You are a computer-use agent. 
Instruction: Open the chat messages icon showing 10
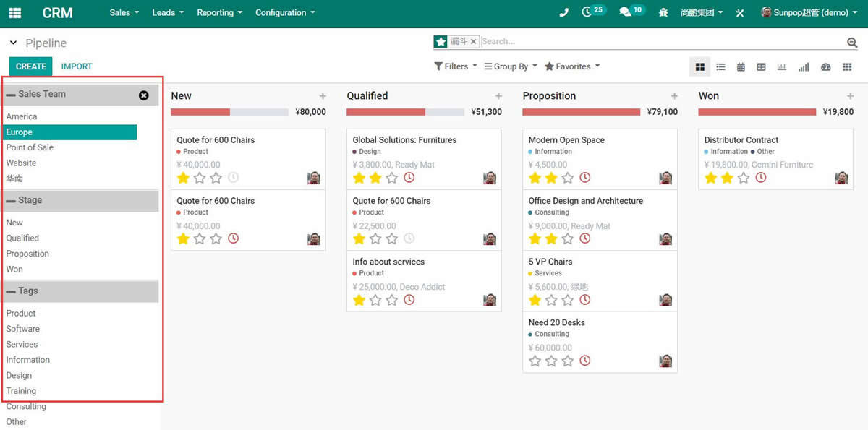click(x=626, y=13)
